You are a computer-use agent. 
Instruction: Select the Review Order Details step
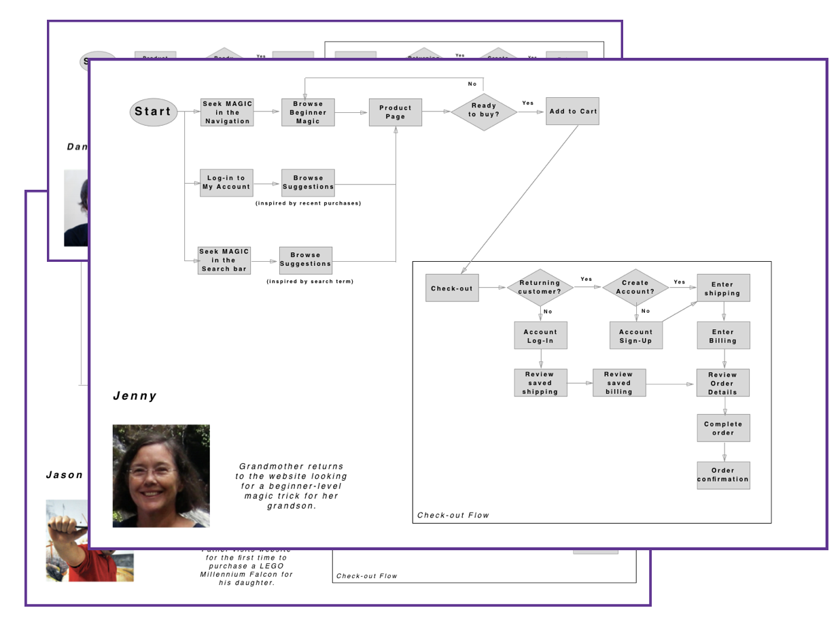click(723, 384)
